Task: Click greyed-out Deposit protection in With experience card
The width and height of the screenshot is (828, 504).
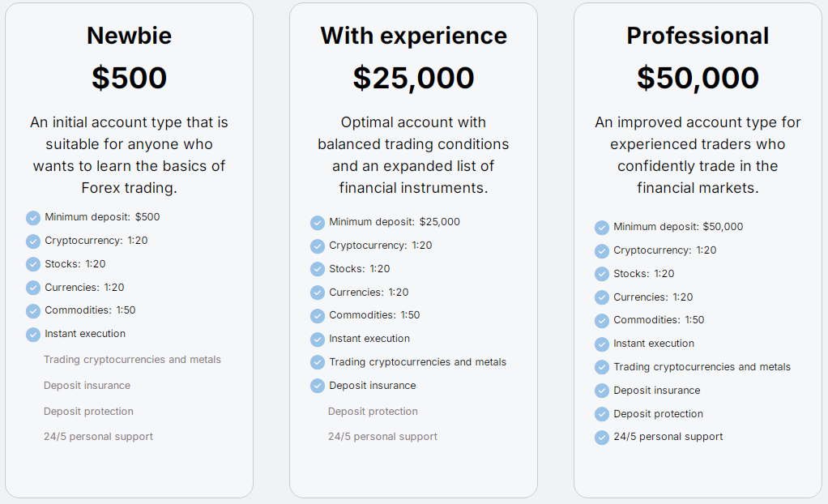Action: [x=373, y=412]
